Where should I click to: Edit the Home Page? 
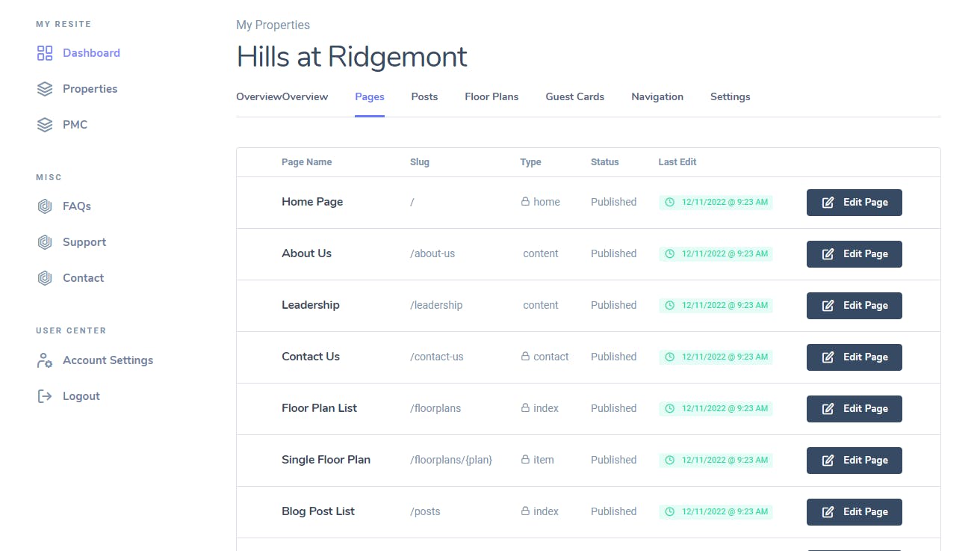click(854, 203)
